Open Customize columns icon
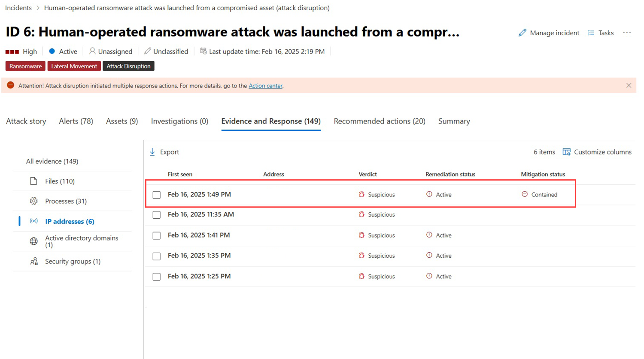 (566, 152)
